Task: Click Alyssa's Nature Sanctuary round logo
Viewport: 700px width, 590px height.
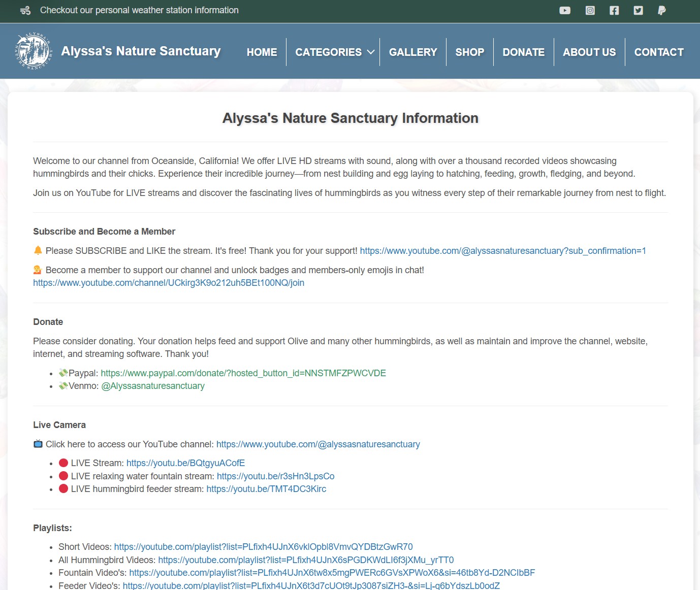Action: (34, 51)
